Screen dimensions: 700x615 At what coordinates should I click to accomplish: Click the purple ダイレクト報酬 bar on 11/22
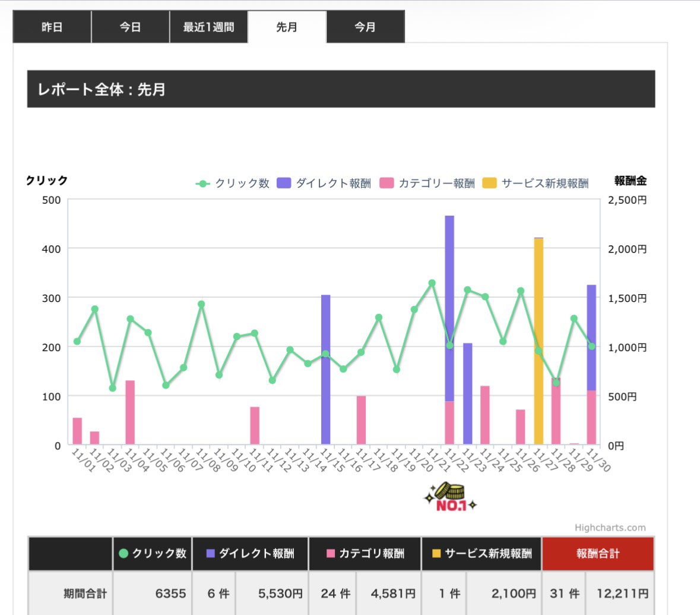coord(449,308)
